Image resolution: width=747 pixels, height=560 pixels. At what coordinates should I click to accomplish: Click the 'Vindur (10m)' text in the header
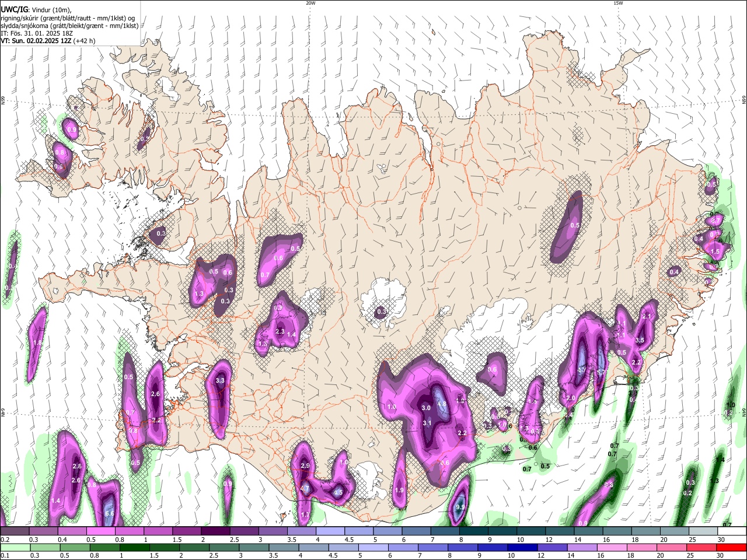click(50, 9)
